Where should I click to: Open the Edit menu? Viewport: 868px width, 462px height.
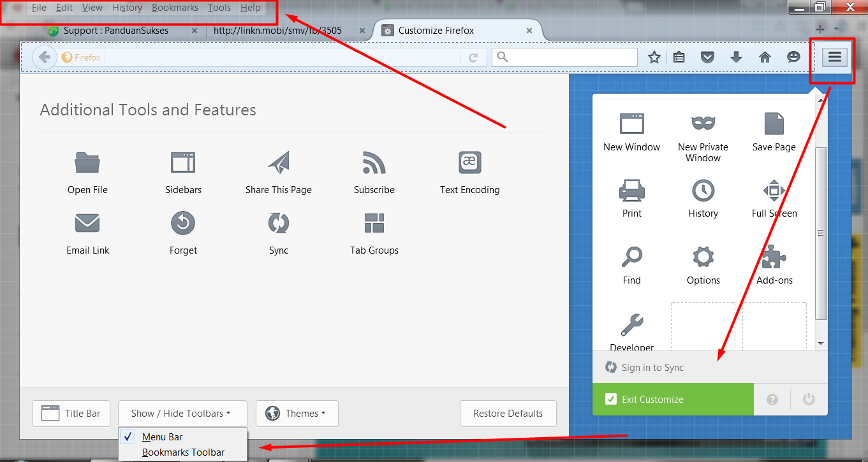(64, 8)
